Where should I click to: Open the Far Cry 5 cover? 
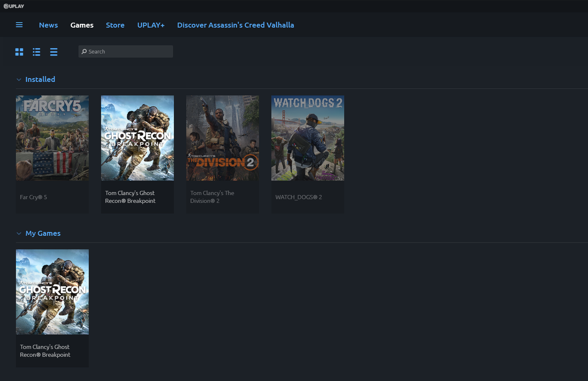pos(52,138)
